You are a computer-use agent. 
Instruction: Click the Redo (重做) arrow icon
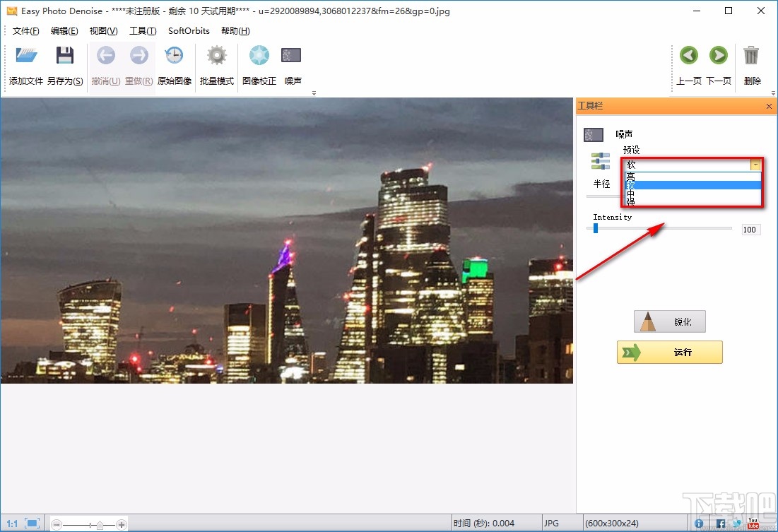tap(139, 55)
